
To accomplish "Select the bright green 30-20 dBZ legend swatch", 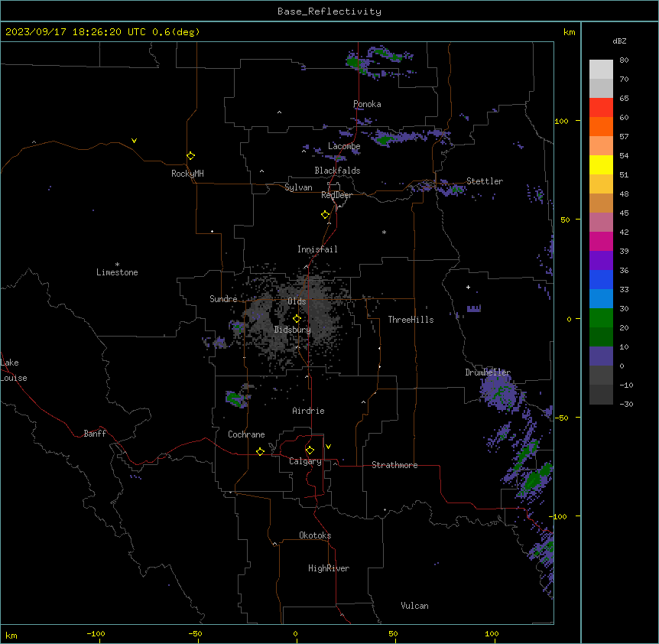I will [x=601, y=318].
